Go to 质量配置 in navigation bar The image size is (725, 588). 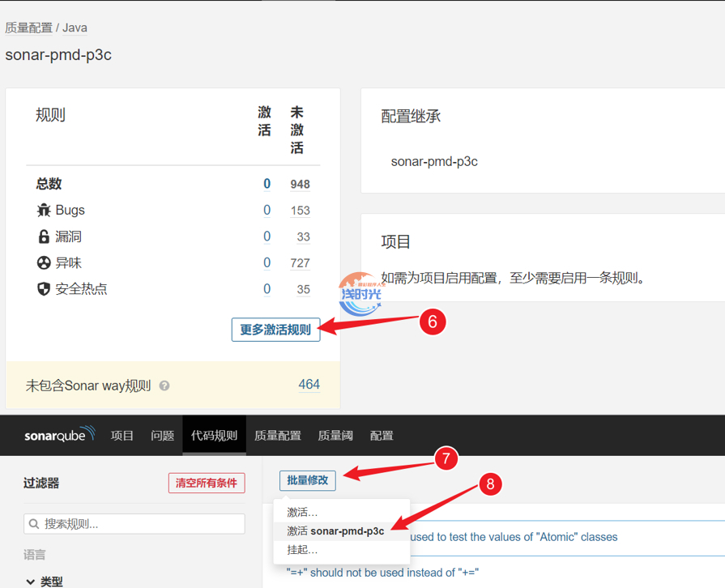[x=278, y=436]
